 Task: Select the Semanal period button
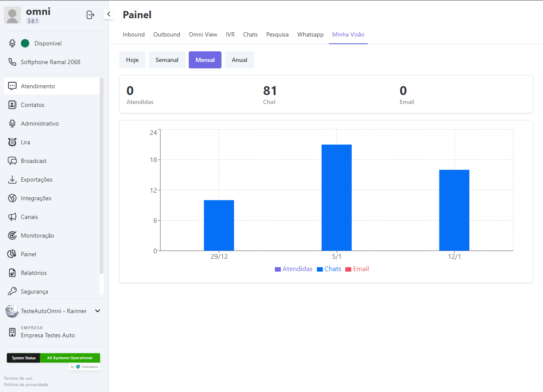[x=167, y=60]
